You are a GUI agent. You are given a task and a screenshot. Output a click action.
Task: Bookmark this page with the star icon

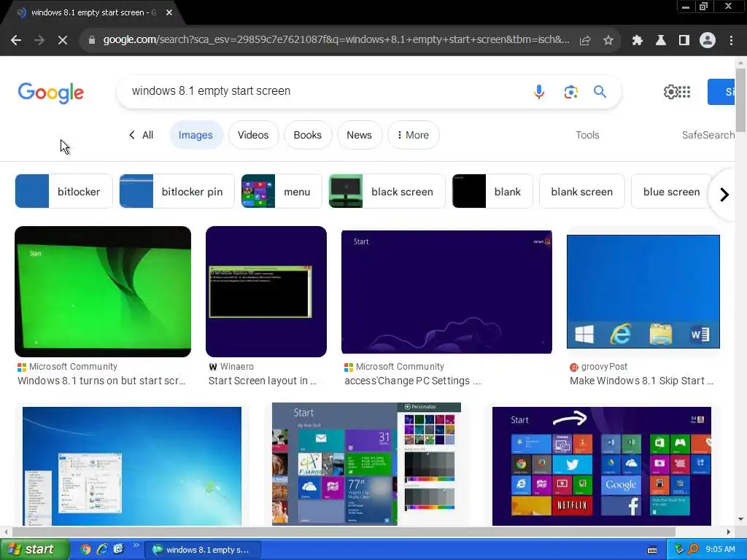[x=608, y=41]
